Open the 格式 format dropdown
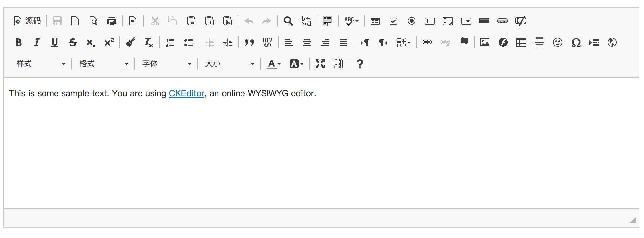This screenshot has width=644, height=238. (104, 64)
